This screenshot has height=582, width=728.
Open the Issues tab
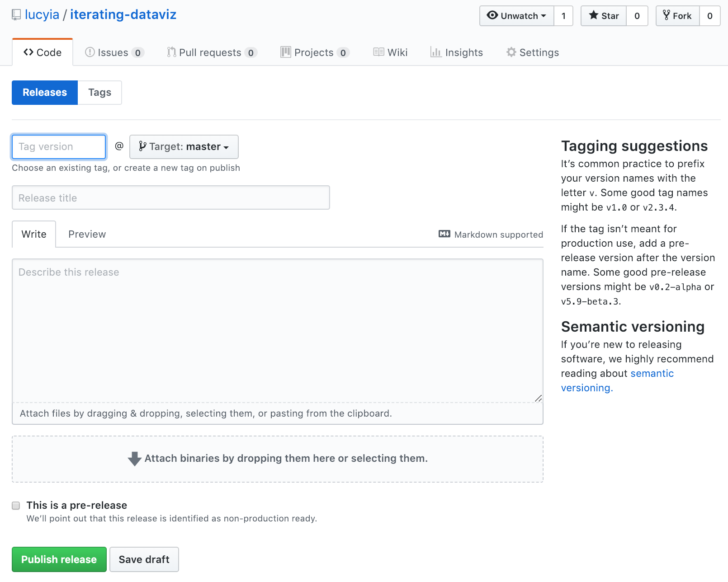[114, 52]
